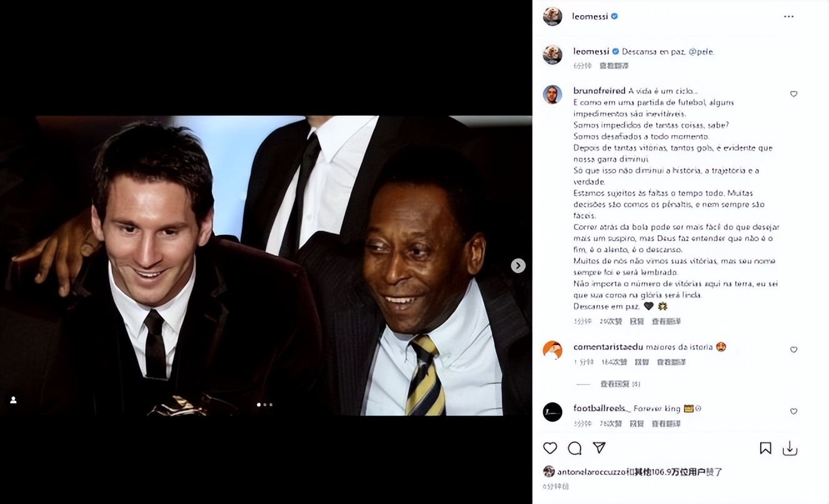Open the three-dot more options menu
The image size is (829, 504).
coord(789,17)
